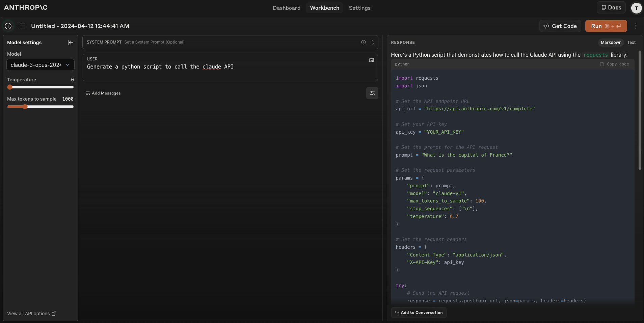Open the Docs button
Screen dimensions: 644x323
[611, 7]
